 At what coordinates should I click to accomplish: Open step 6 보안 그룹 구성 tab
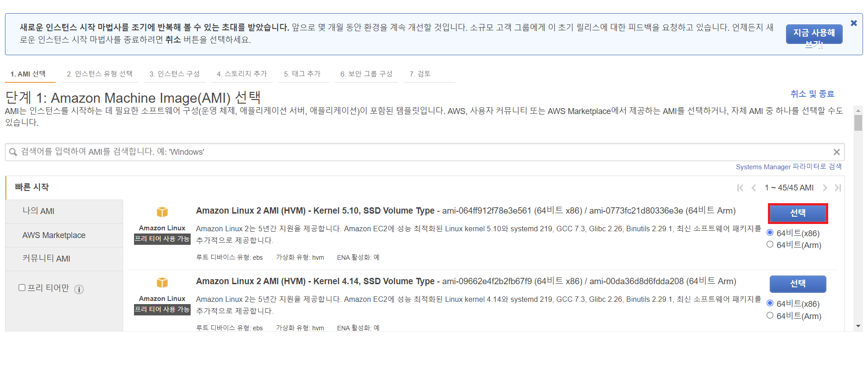[367, 74]
